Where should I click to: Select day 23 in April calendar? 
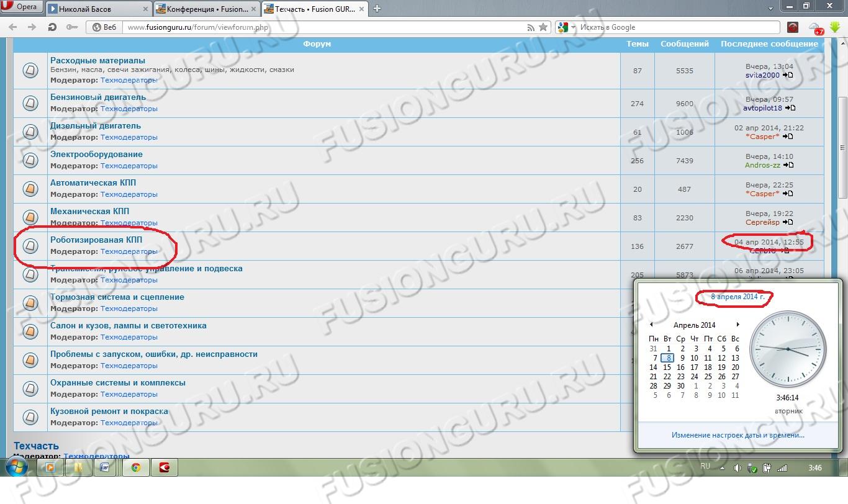[681, 376]
